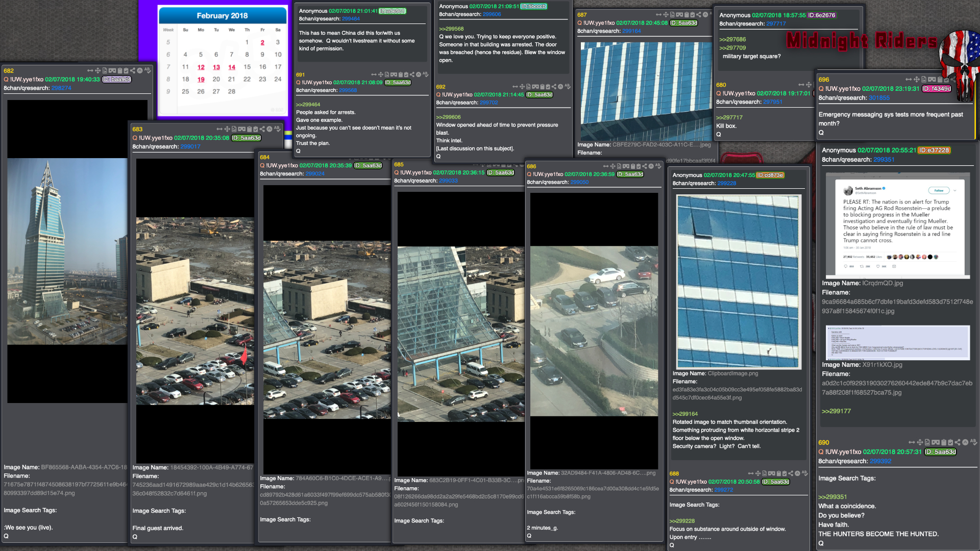Open 8chan post link 299024
Image resolution: width=980 pixels, height=551 pixels.
click(x=315, y=173)
